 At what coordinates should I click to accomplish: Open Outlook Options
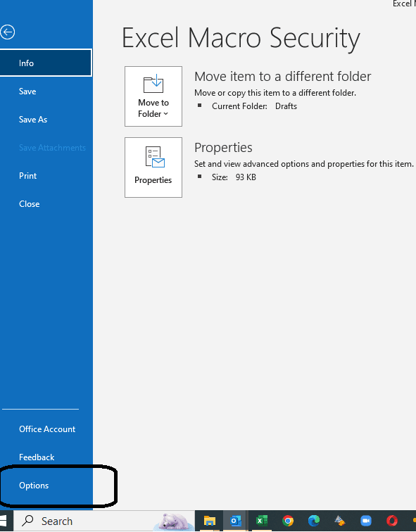point(34,486)
